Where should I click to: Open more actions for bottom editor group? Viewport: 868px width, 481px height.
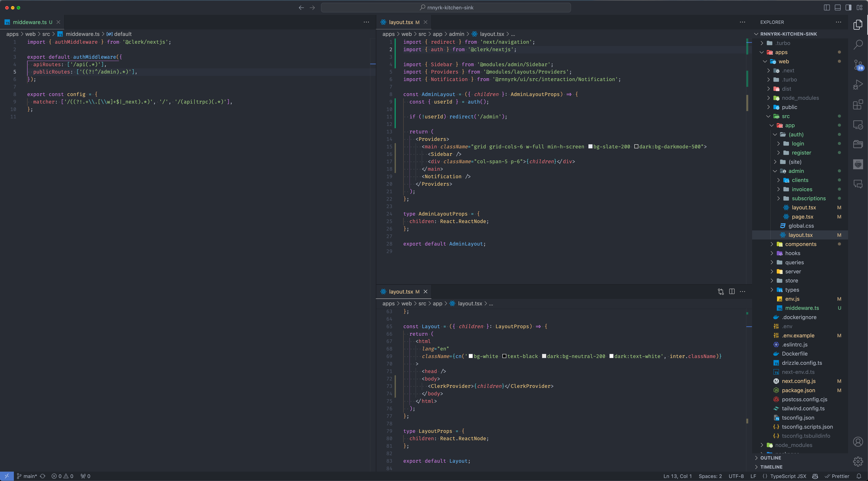click(742, 292)
